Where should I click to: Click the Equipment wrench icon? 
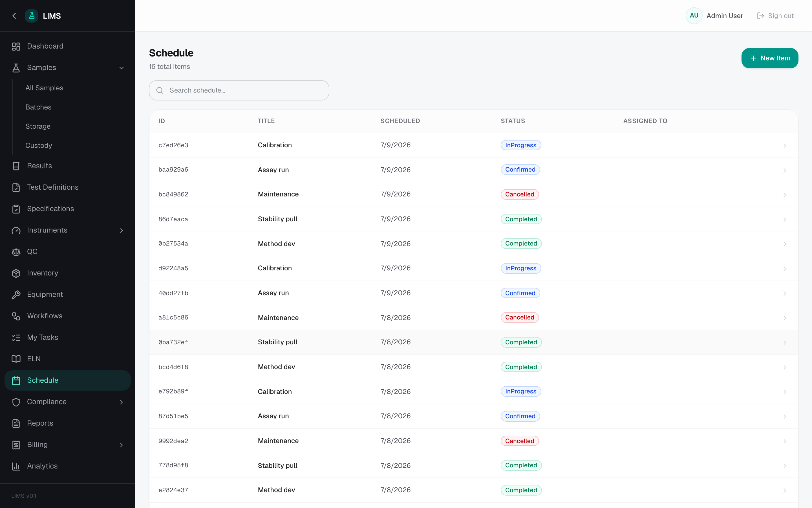[16, 295]
